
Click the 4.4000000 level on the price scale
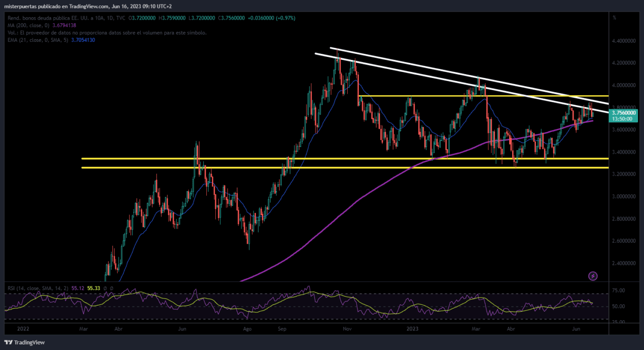point(623,41)
